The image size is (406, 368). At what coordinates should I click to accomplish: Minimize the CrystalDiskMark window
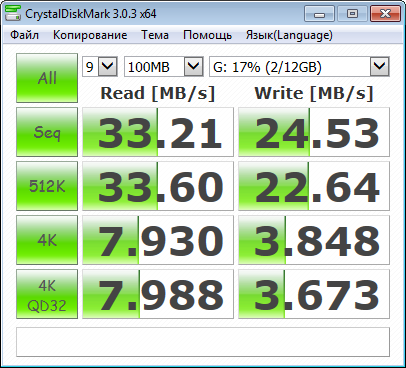click(x=319, y=14)
